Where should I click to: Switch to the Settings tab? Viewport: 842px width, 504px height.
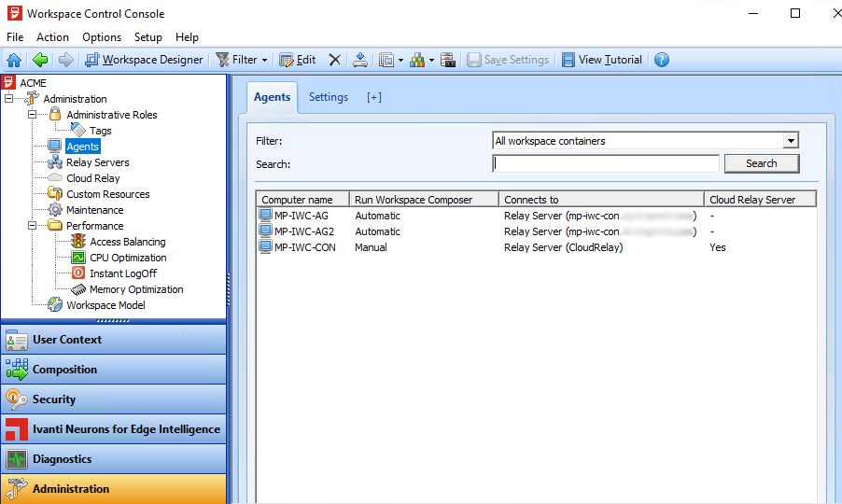328,97
